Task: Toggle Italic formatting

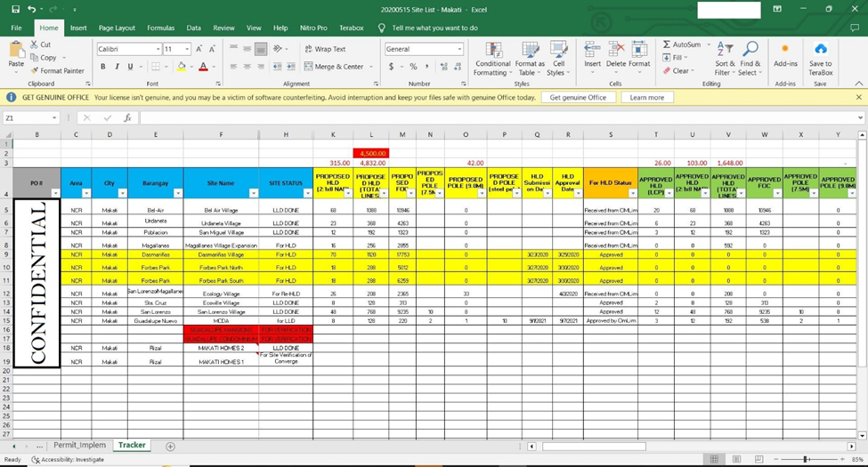Action: pyautogui.click(x=117, y=67)
